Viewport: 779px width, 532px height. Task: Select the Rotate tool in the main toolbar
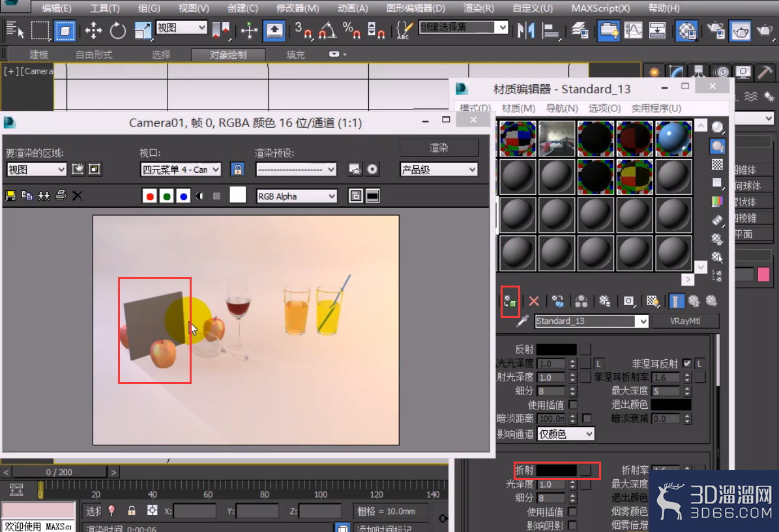(x=118, y=31)
